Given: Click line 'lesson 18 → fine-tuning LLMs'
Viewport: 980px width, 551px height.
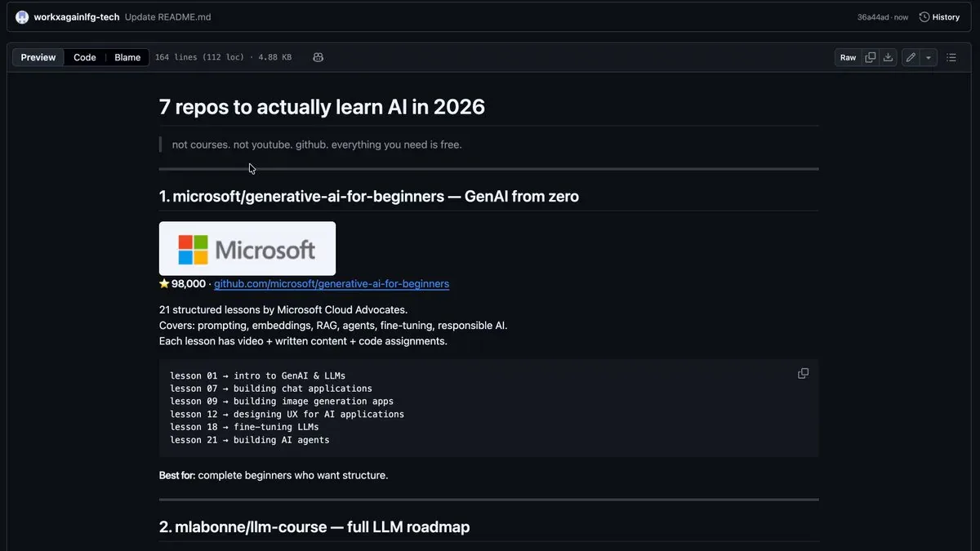Looking at the screenshot, I should point(244,427).
